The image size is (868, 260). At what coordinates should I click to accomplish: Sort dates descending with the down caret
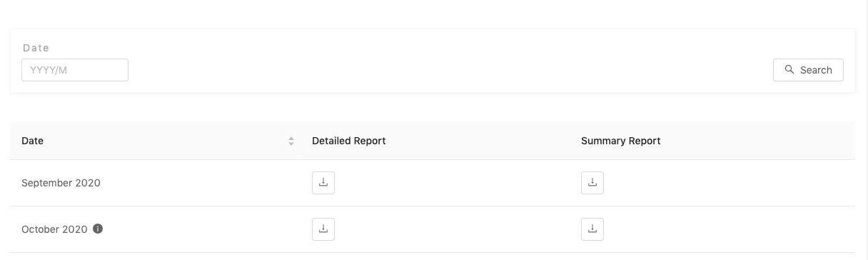coord(291,144)
